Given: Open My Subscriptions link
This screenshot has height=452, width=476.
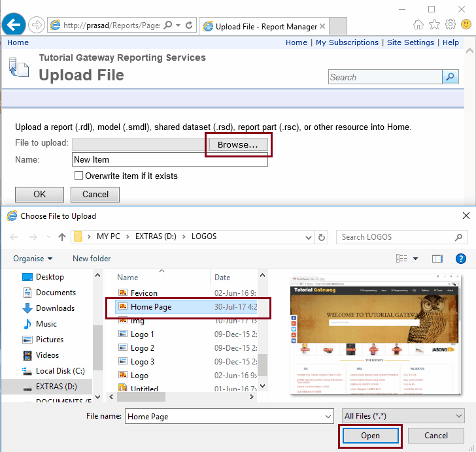Looking at the screenshot, I should pos(347,42).
